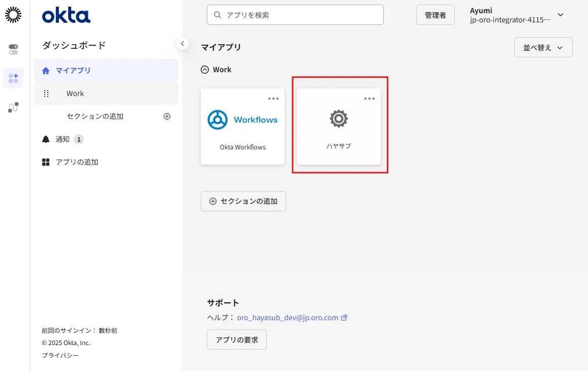The image size is (588, 371).
Task: Click the Work section heading text
Action: (x=222, y=70)
